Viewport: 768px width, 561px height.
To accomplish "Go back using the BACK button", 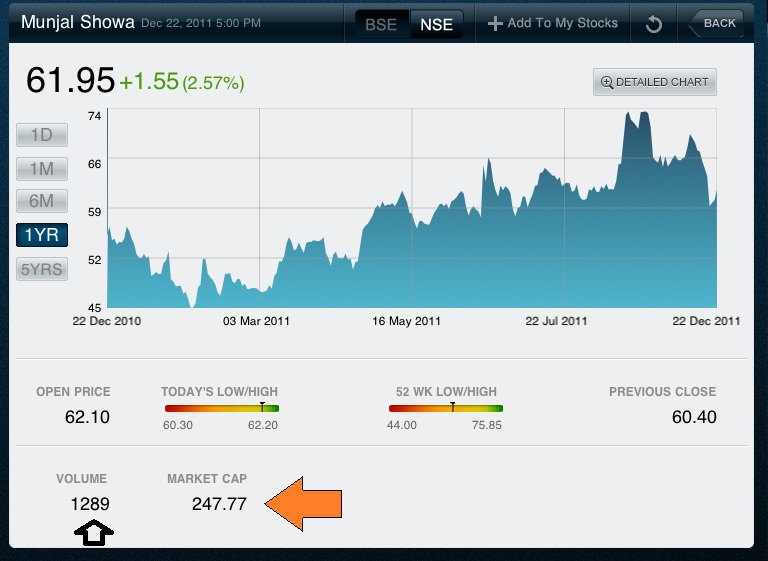I will pos(716,23).
